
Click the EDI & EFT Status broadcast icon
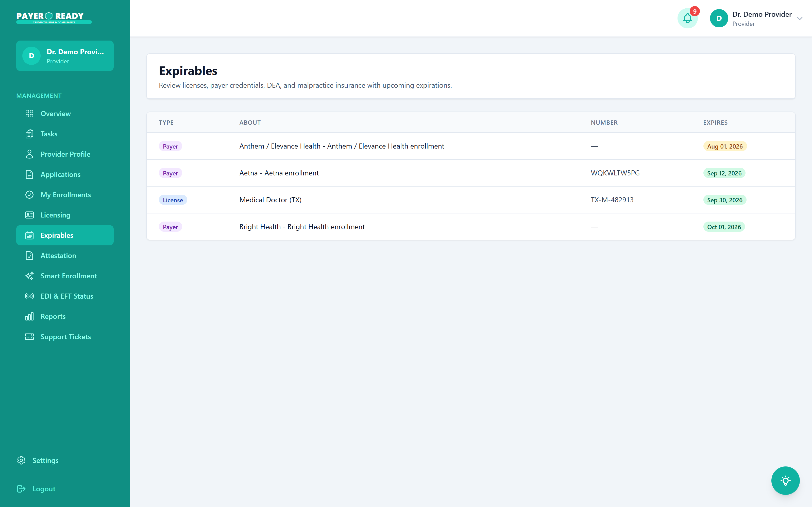[29, 296]
